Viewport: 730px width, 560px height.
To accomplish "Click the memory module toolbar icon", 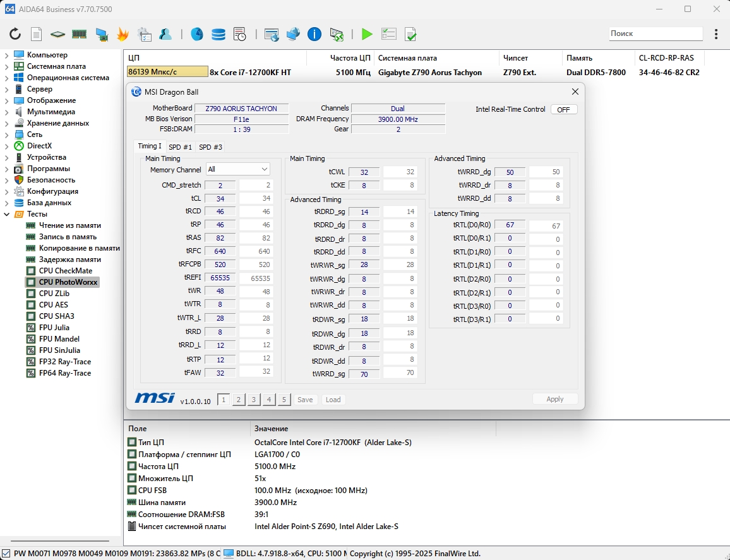I will click(79, 34).
